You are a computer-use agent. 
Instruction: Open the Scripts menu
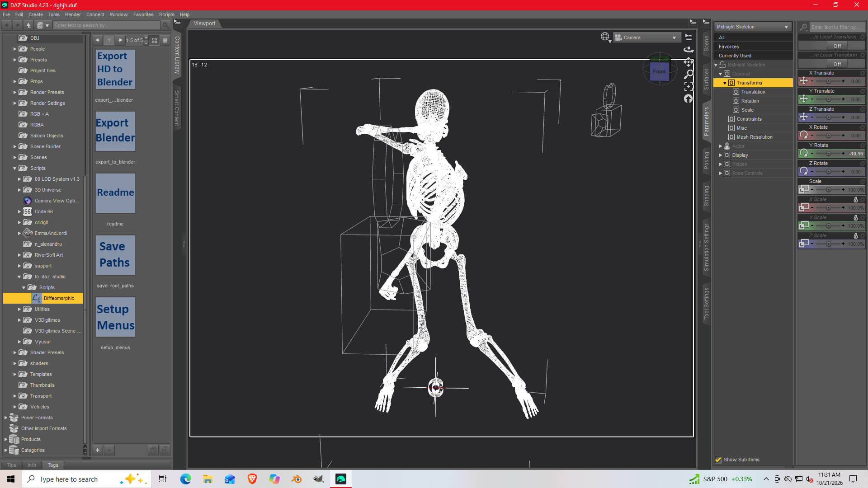tap(166, 14)
